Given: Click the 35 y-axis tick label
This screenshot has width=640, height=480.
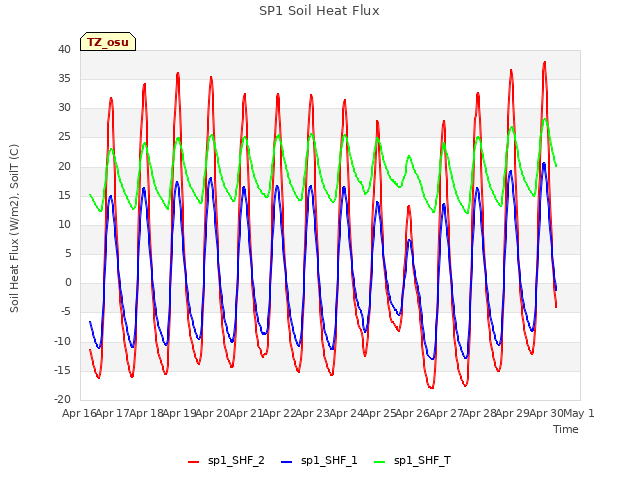Looking at the screenshot, I should (x=64, y=78).
